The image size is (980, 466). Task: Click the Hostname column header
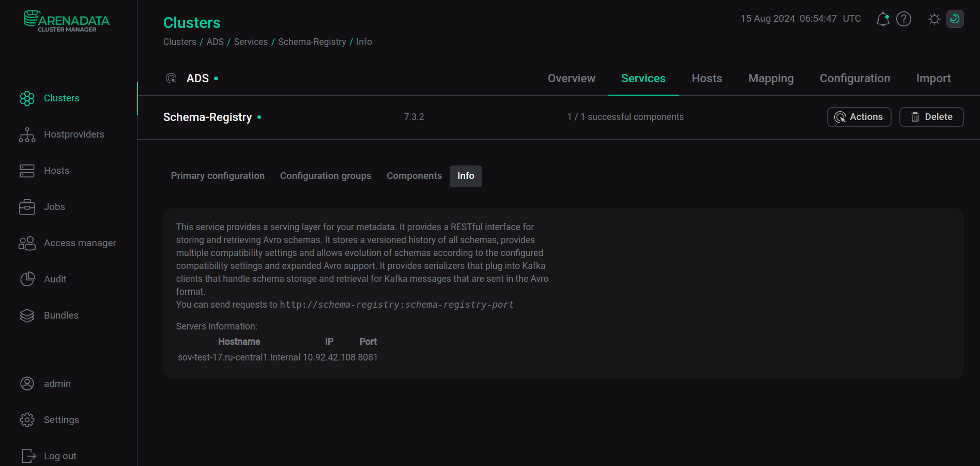(239, 342)
